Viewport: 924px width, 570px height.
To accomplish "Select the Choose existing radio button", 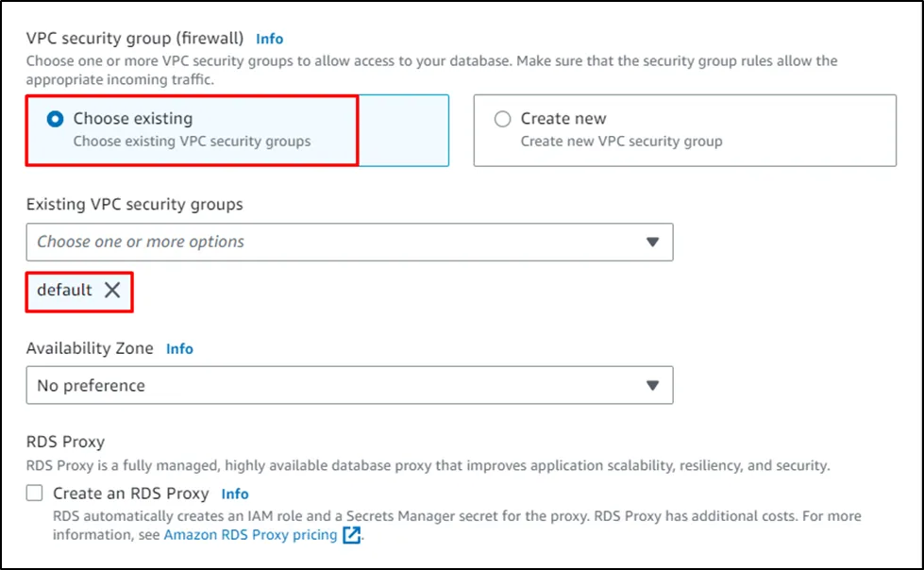I will tap(56, 119).
